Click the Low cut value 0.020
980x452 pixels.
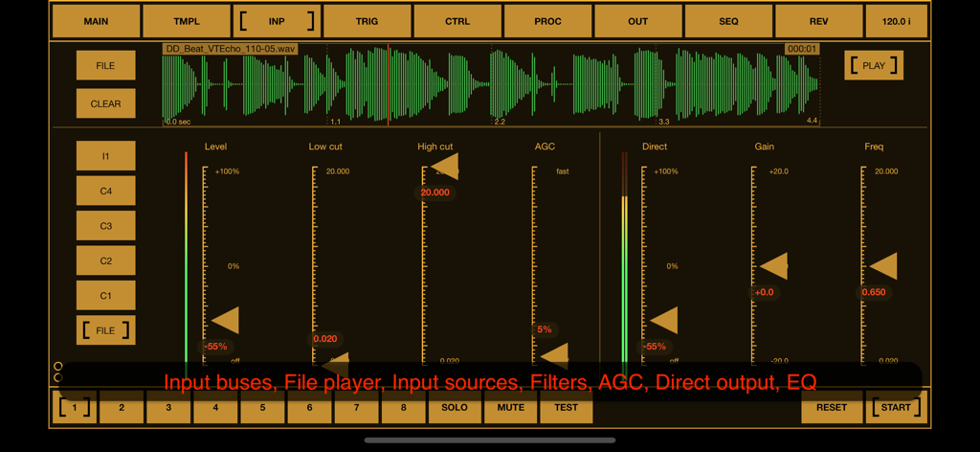click(325, 339)
